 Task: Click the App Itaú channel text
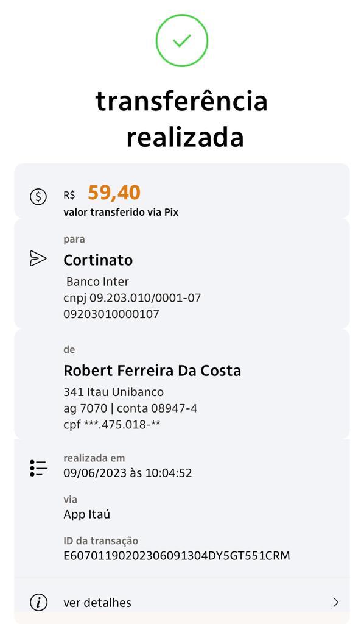86,514
